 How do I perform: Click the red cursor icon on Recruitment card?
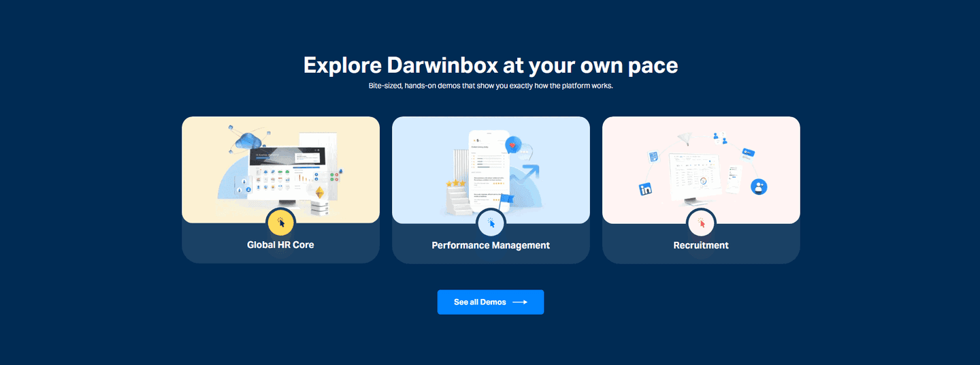tap(701, 223)
